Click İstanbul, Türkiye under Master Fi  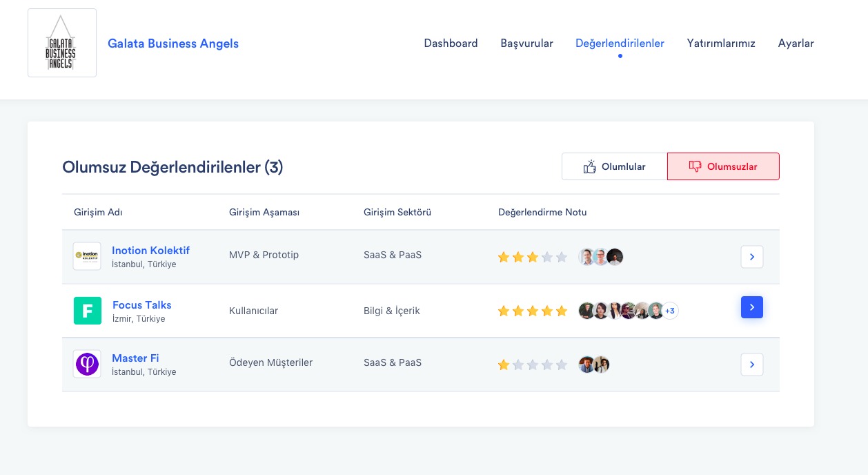(144, 372)
